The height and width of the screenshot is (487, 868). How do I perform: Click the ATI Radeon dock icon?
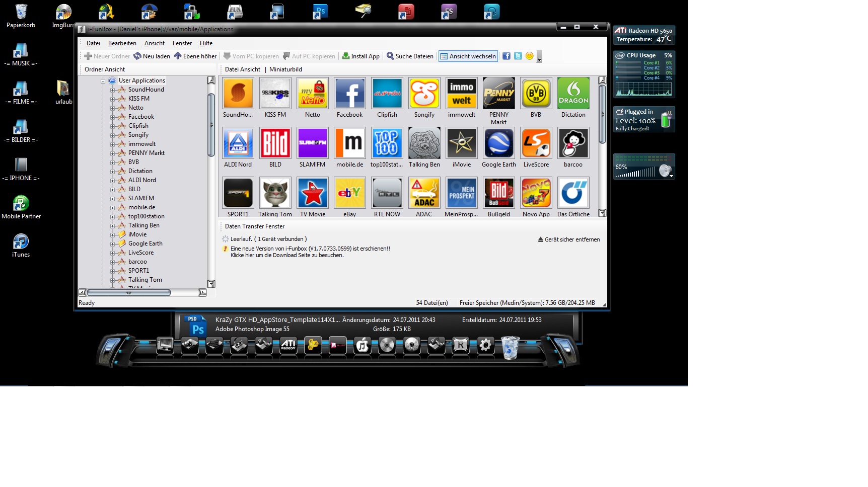tap(288, 346)
